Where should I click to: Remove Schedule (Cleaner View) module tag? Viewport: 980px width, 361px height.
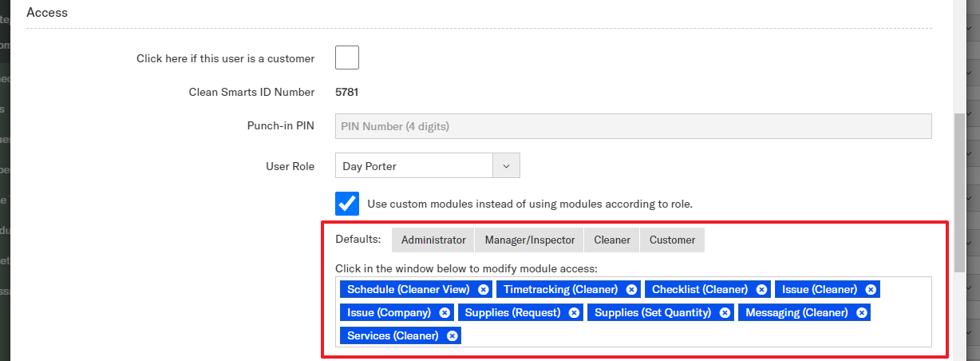coord(483,289)
